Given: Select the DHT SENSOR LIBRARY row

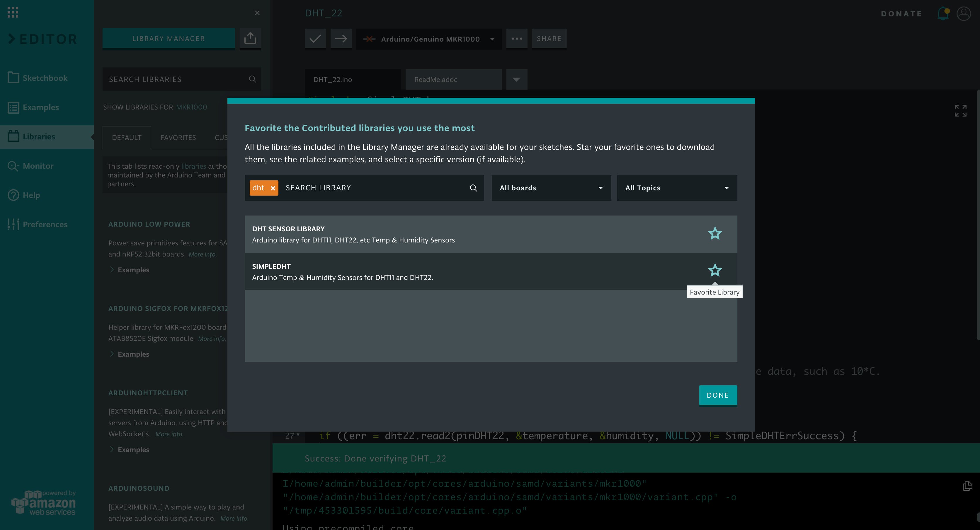Looking at the screenshot, I should [491, 234].
